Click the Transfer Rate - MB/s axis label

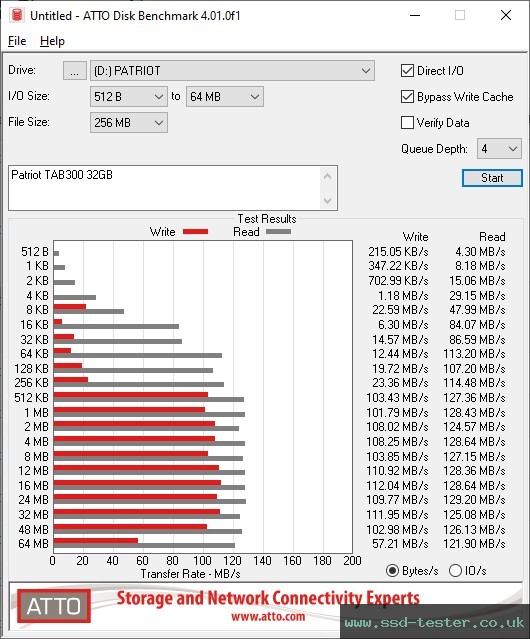click(x=190, y=574)
